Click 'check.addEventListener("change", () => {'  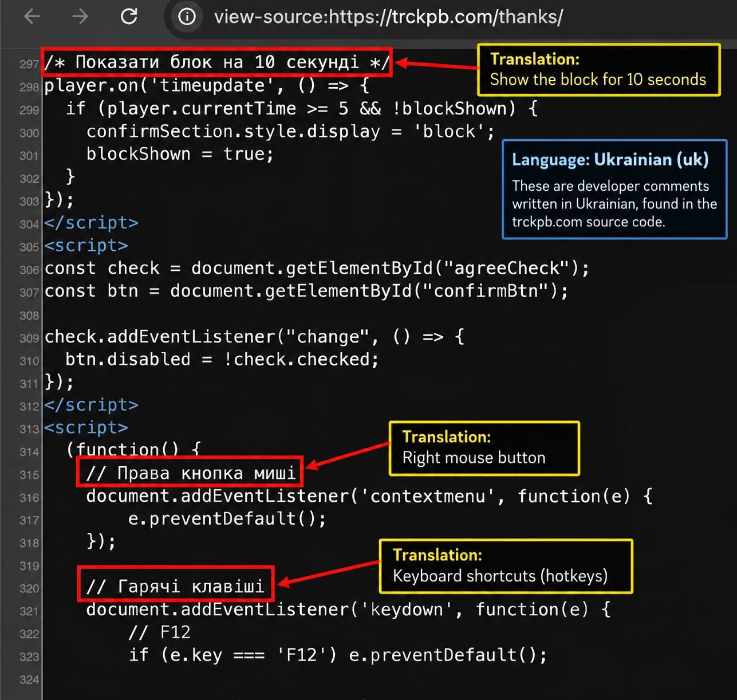[x=254, y=336]
